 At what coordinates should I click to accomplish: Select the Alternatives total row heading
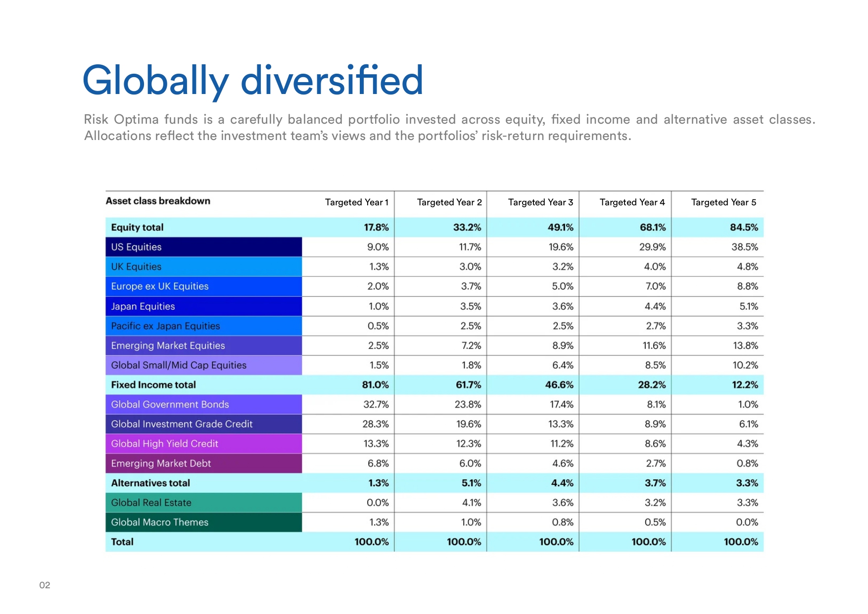(150, 483)
